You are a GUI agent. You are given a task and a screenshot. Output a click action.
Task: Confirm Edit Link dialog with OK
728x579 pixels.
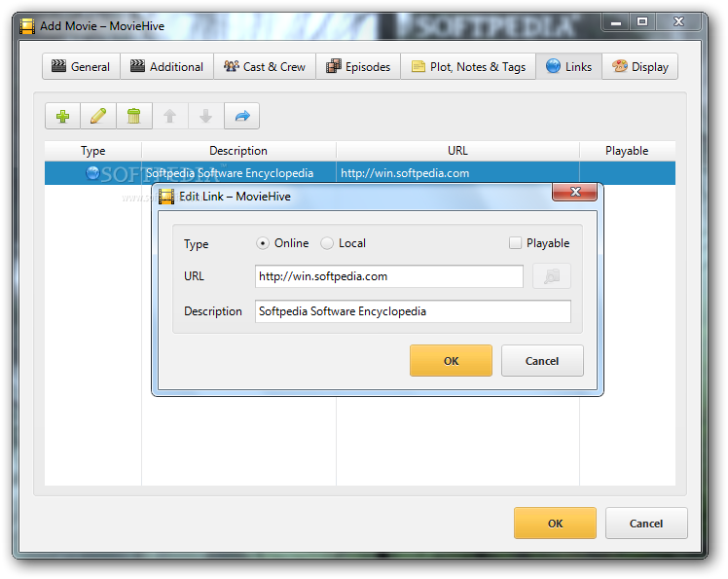pyautogui.click(x=451, y=361)
